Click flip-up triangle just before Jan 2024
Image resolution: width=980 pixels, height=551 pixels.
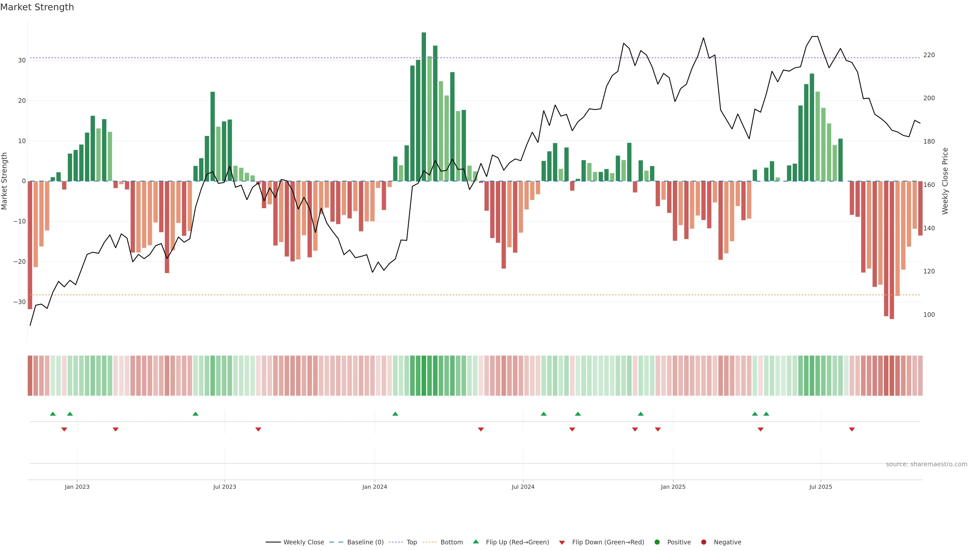pyautogui.click(x=395, y=414)
